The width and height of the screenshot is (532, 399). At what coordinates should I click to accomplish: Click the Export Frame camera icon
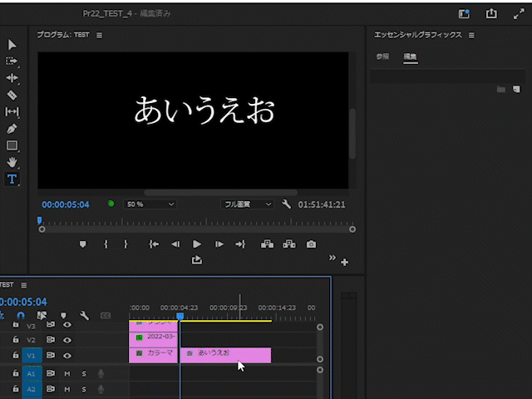tap(311, 244)
